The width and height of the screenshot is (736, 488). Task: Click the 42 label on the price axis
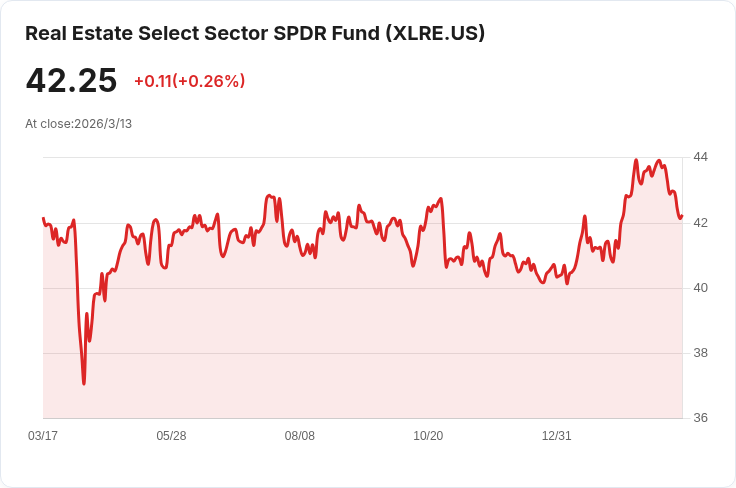(x=700, y=222)
